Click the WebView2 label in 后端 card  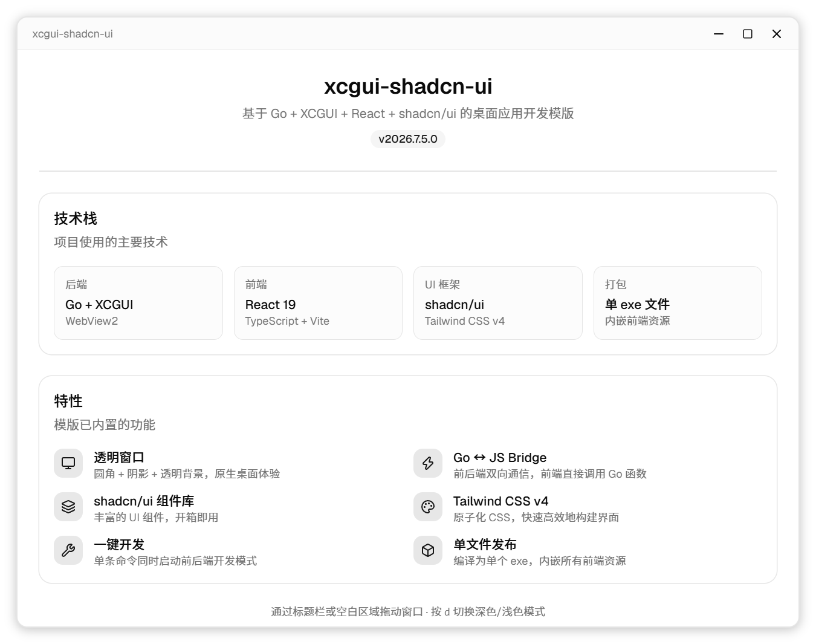click(92, 321)
